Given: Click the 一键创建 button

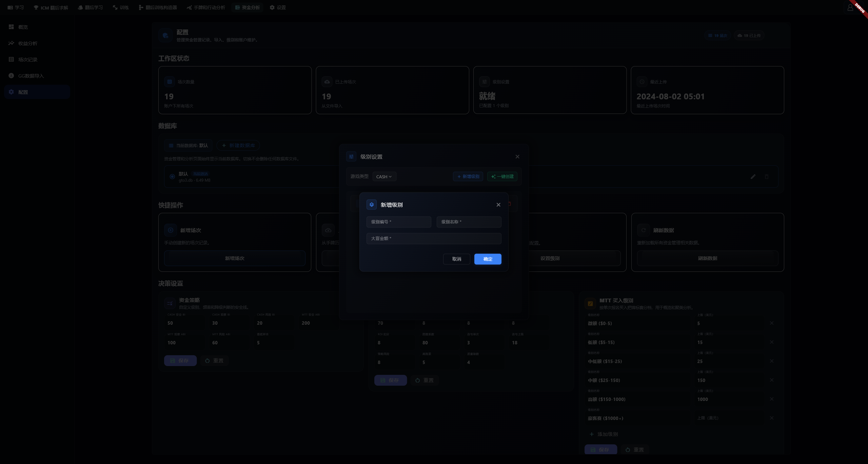Looking at the screenshot, I should click(x=502, y=177).
